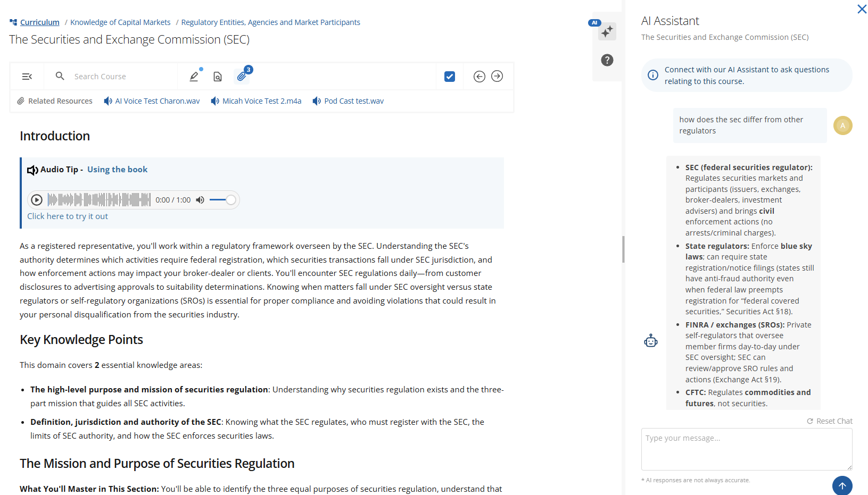Mute the audio tip volume
The height and width of the screenshot is (495, 868).
coord(200,200)
